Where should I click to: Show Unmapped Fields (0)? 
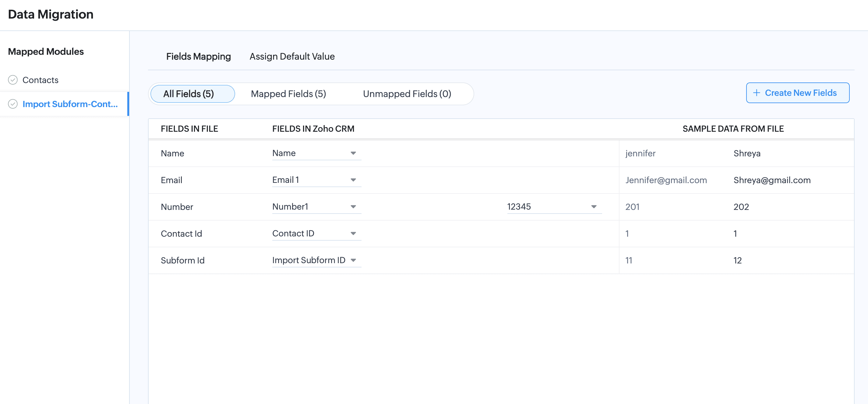click(407, 94)
